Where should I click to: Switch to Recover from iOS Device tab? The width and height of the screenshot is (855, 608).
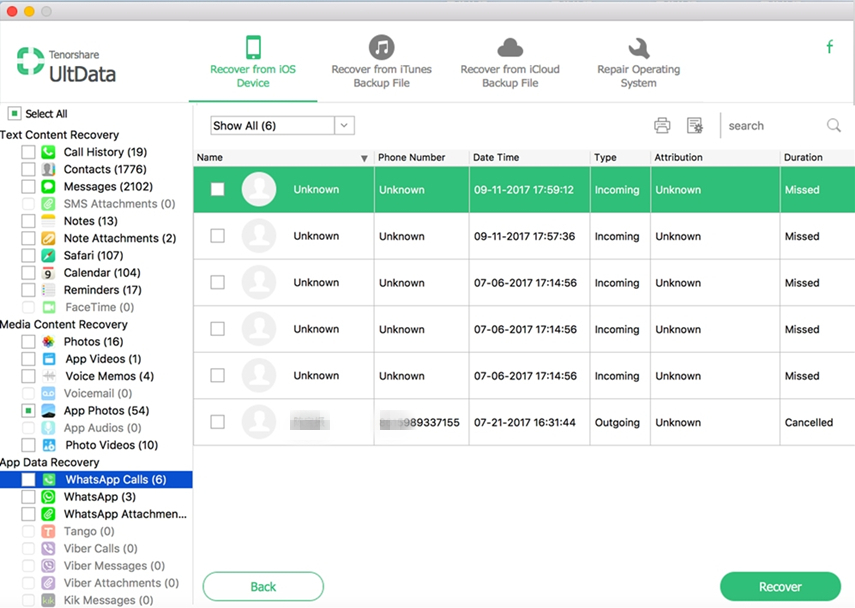(253, 62)
